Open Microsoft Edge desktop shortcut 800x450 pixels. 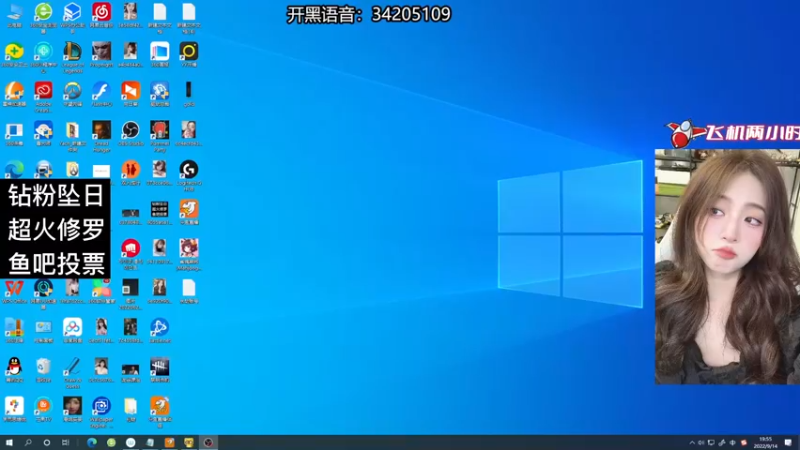(x=14, y=169)
